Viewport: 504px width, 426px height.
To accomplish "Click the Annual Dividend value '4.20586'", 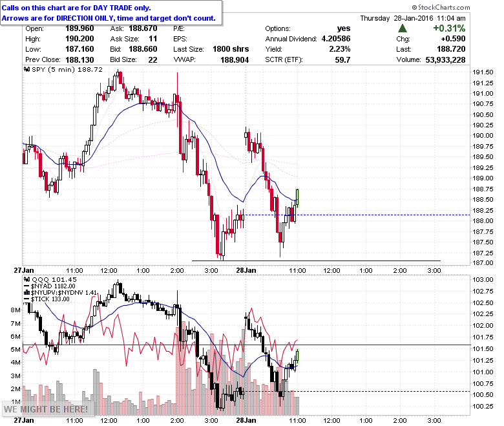I will click(336, 39).
